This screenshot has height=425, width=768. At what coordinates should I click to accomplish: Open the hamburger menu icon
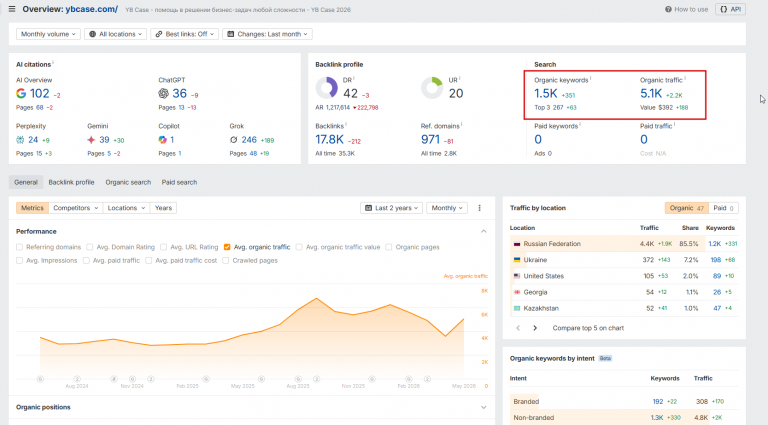click(x=12, y=9)
